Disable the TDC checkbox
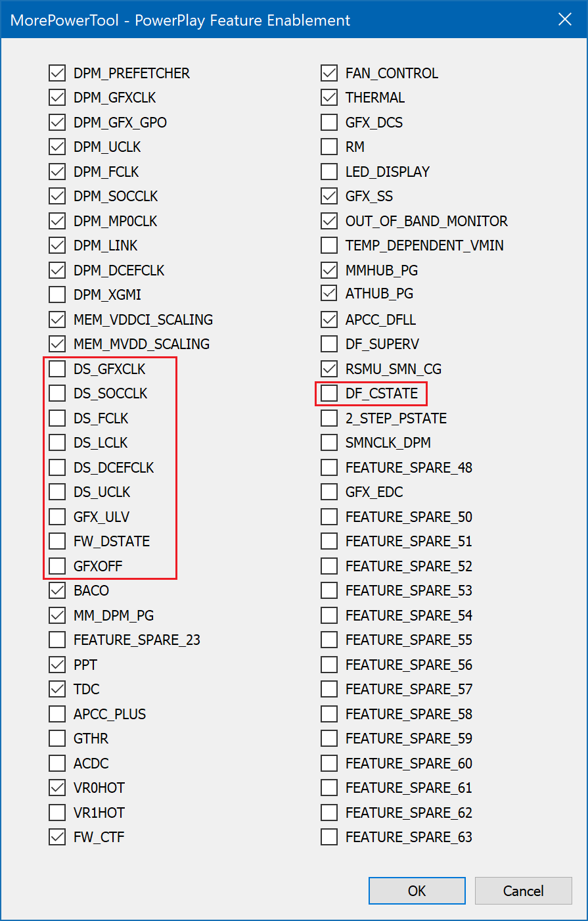 pos(58,689)
